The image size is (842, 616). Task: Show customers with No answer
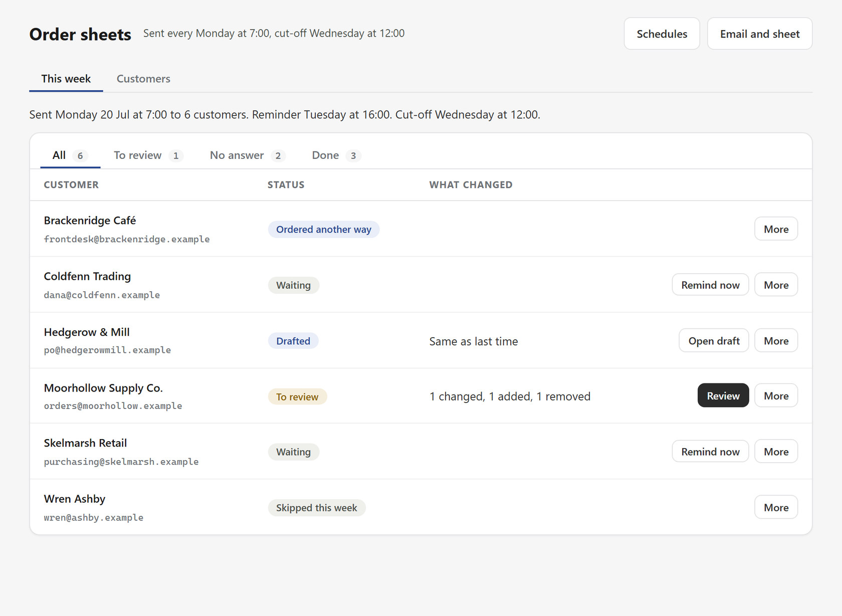248,155
